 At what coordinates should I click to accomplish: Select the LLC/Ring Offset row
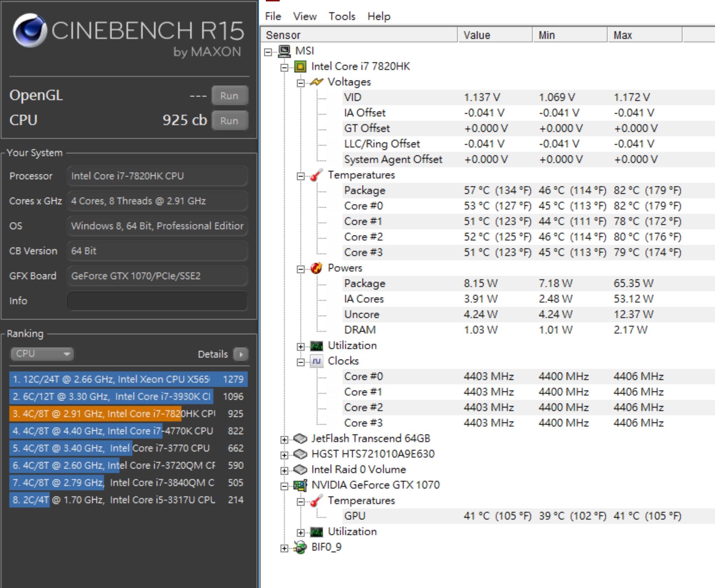point(529,144)
